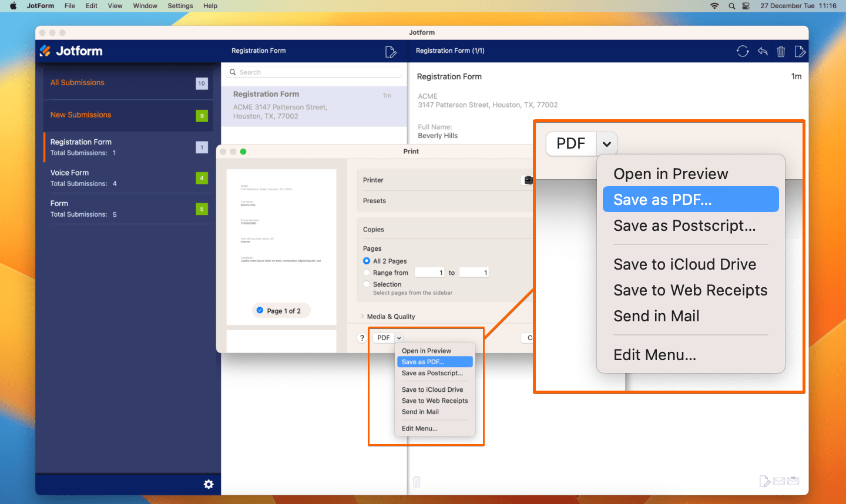Screen dimensions: 846x504
Task: Click the Jotform logo in sidebar
Action: click(71, 51)
